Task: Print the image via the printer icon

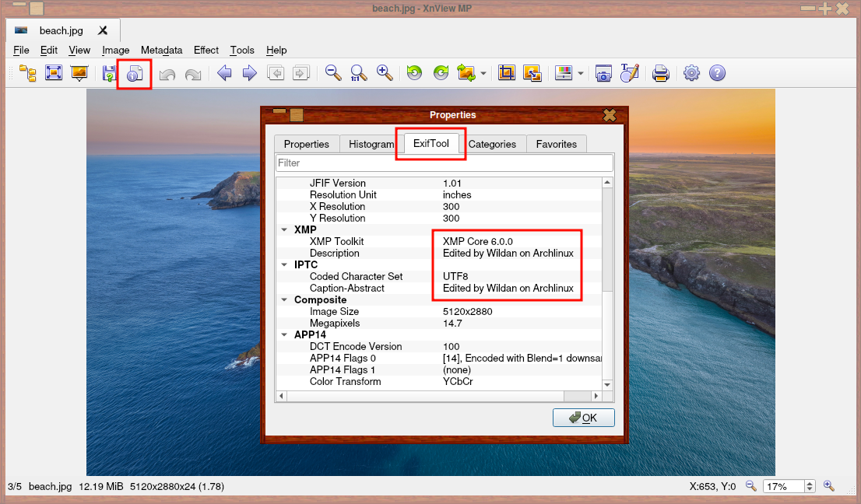Action: click(661, 72)
